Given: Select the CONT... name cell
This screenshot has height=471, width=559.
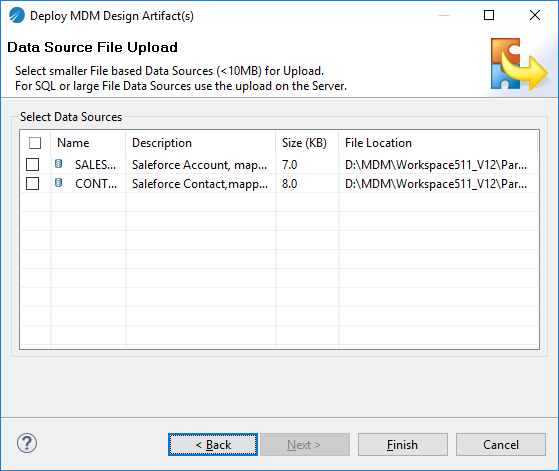Looking at the screenshot, I should coord(96,184).
